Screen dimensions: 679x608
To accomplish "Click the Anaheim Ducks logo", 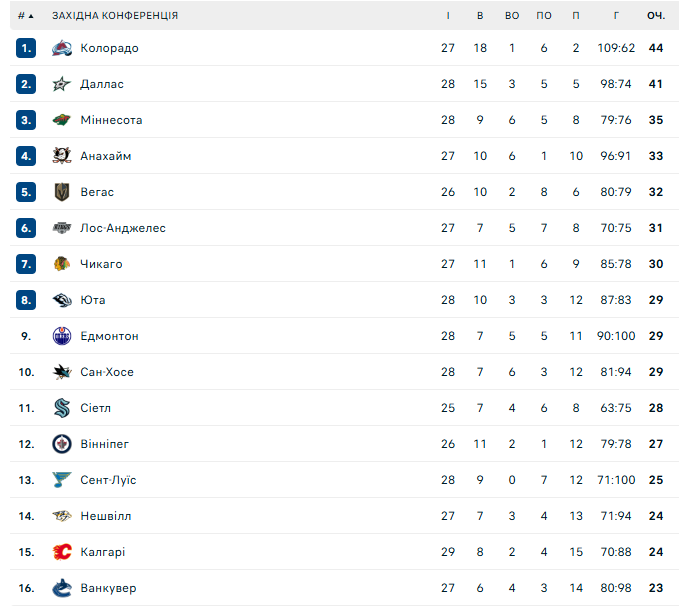I will [x=62, y=156].
